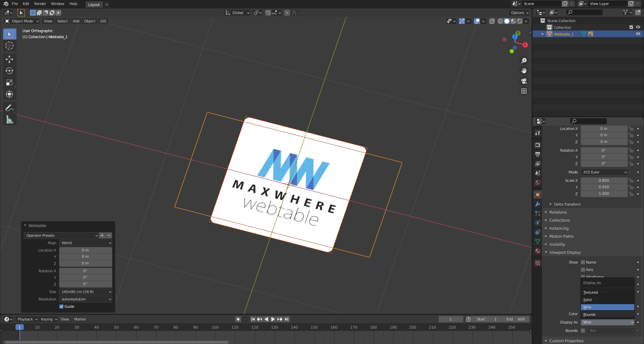Hide Webtable_1 with its eye icon
The image size is (644, 344).
coord(638,34)
